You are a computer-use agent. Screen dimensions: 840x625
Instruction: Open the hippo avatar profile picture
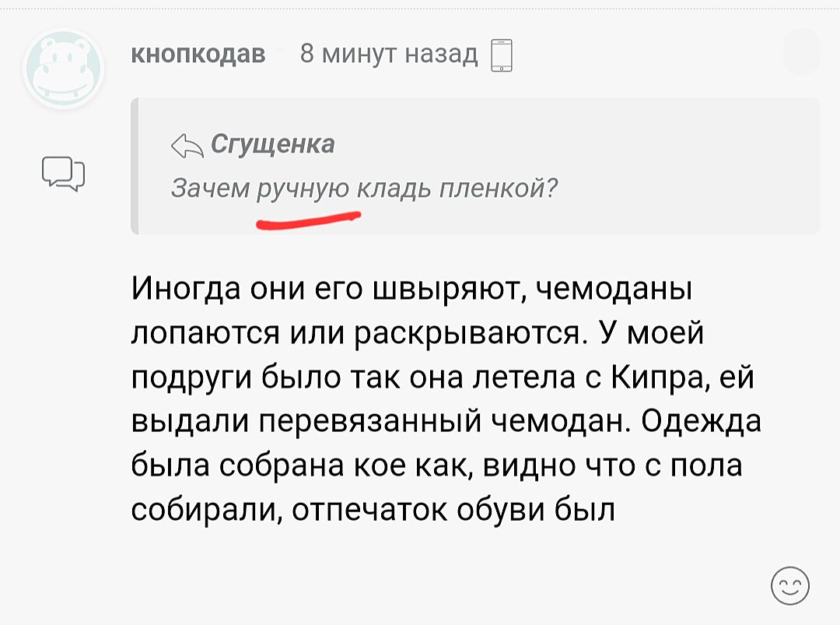coord(64,68)
